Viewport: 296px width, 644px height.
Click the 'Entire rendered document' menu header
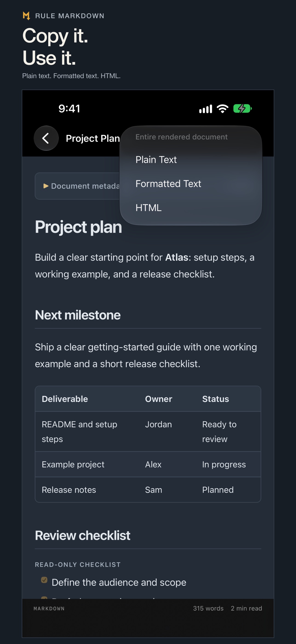coord(181,137)
